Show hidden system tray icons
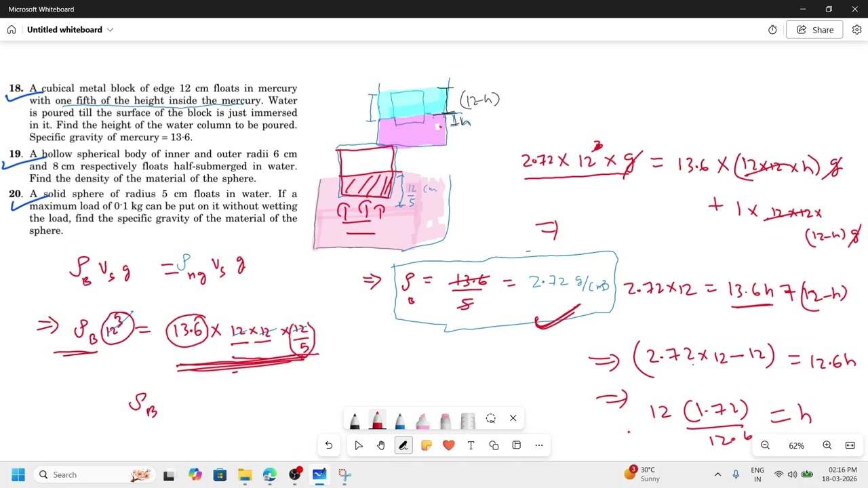This screenshot has width=868, height=488. pyautogui.click(x=717, y=474)
